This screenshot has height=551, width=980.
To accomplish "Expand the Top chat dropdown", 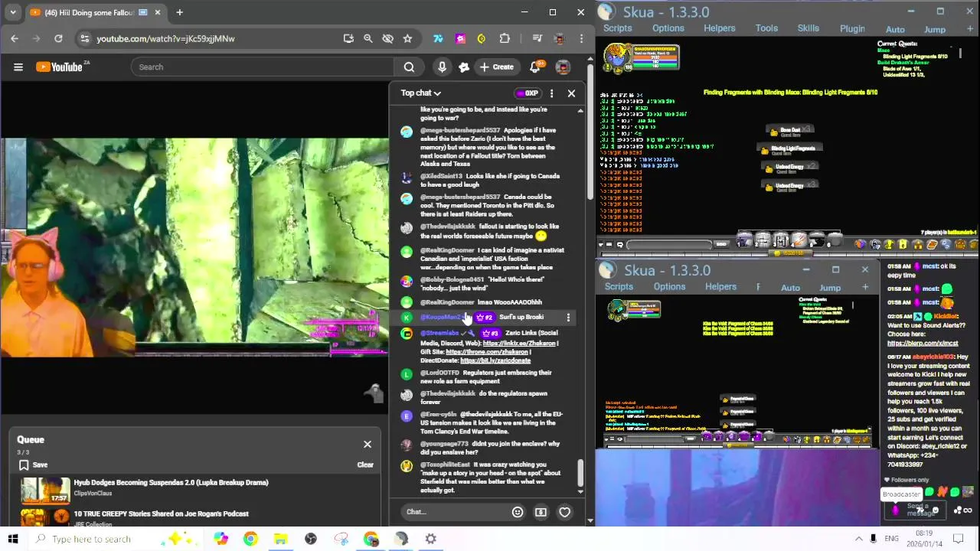I will 421,93.
